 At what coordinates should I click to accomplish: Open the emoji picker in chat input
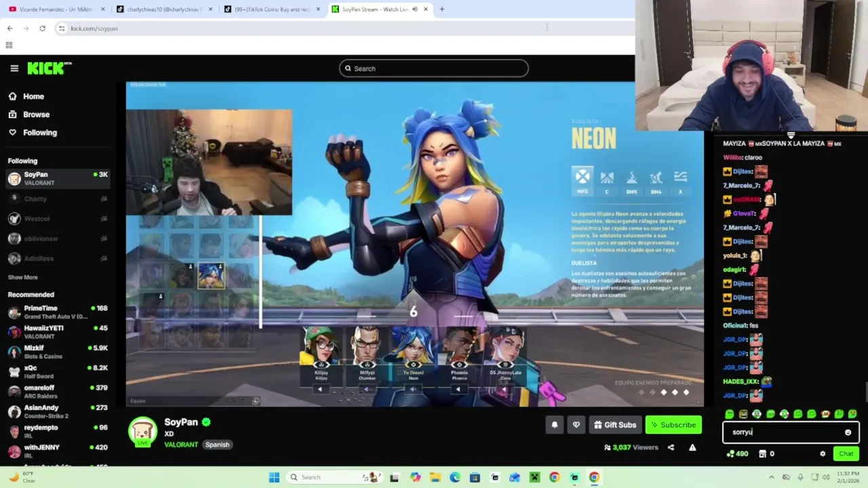(848, 432)
